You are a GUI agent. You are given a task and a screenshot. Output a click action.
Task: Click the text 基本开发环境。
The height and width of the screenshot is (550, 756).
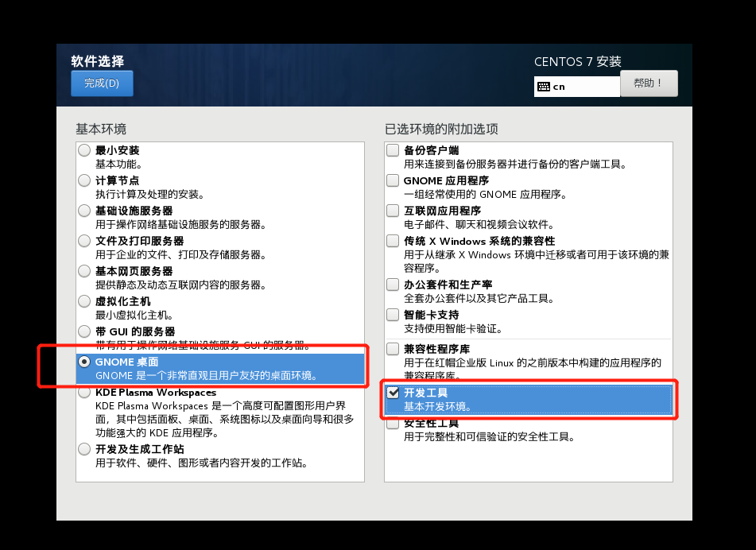coord(438,406)
